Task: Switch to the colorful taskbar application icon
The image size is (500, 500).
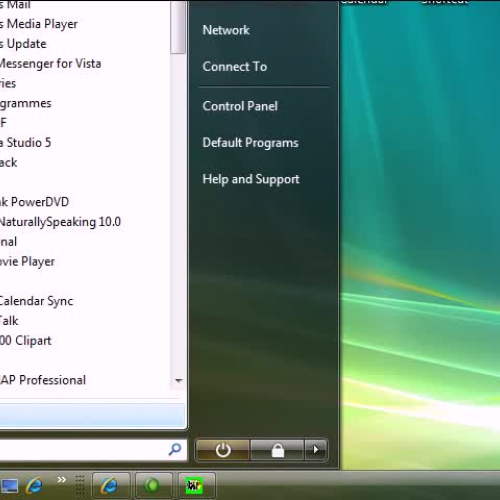Action: pos(196,485)
